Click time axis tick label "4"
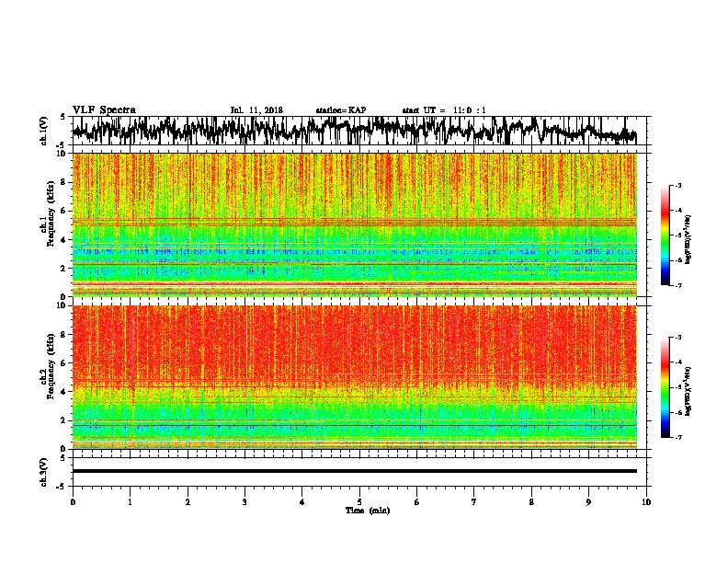This screenshot has width=728, height=563. coord(302,502)
